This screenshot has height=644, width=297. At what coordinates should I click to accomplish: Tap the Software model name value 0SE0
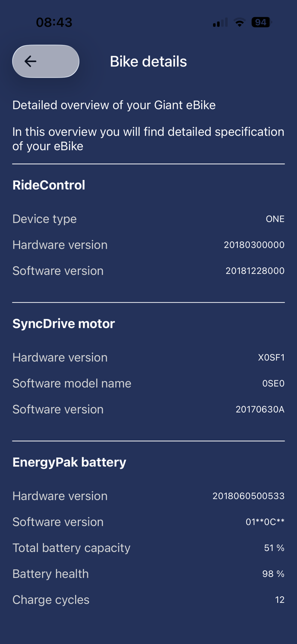pos(273,383)
